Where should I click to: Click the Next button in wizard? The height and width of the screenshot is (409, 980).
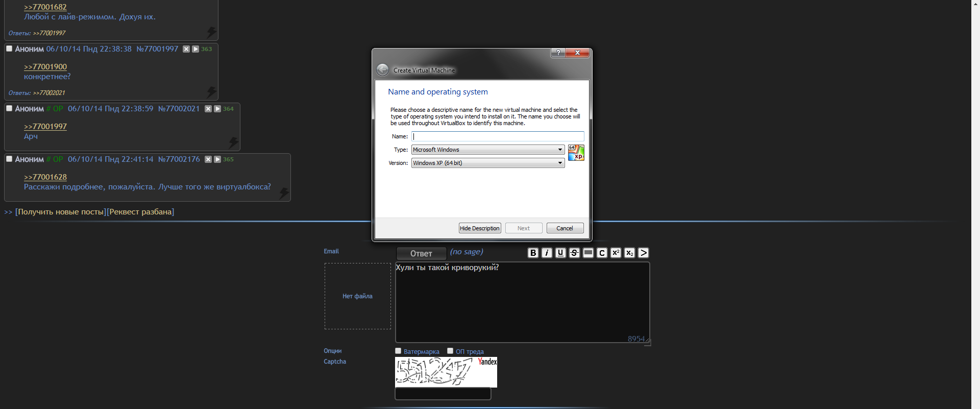click(524, 228)
